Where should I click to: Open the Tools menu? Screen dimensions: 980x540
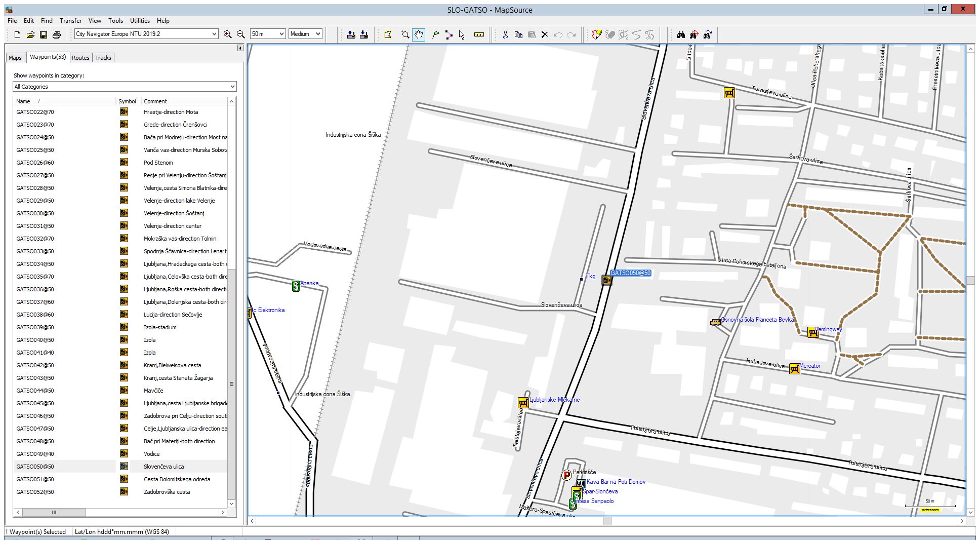(115, 21)
